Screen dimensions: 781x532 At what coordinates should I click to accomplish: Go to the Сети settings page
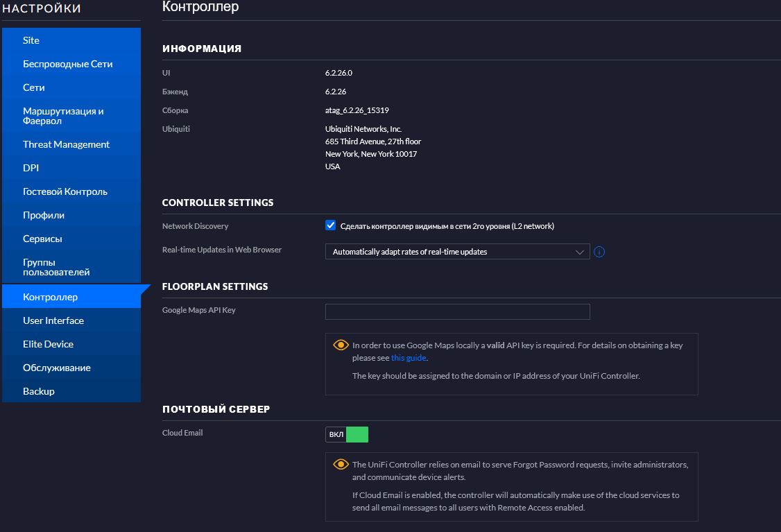(x=71, y=87)
